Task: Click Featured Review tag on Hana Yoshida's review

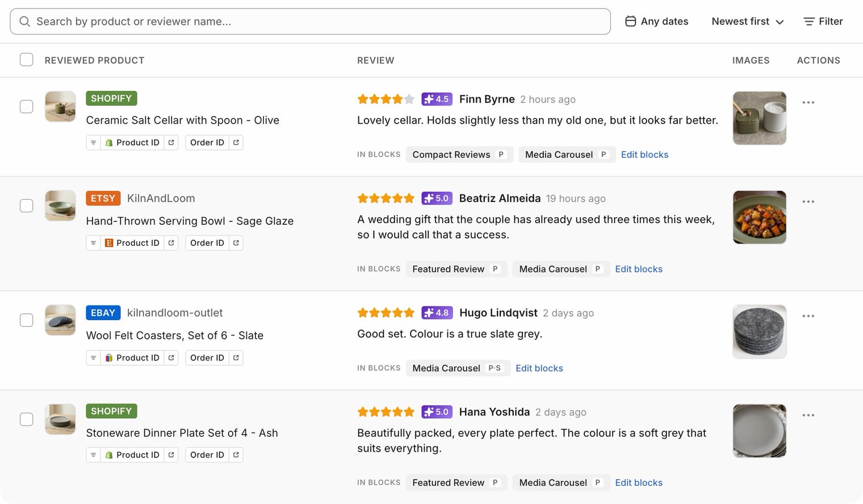Action: [x=456, y=483]
